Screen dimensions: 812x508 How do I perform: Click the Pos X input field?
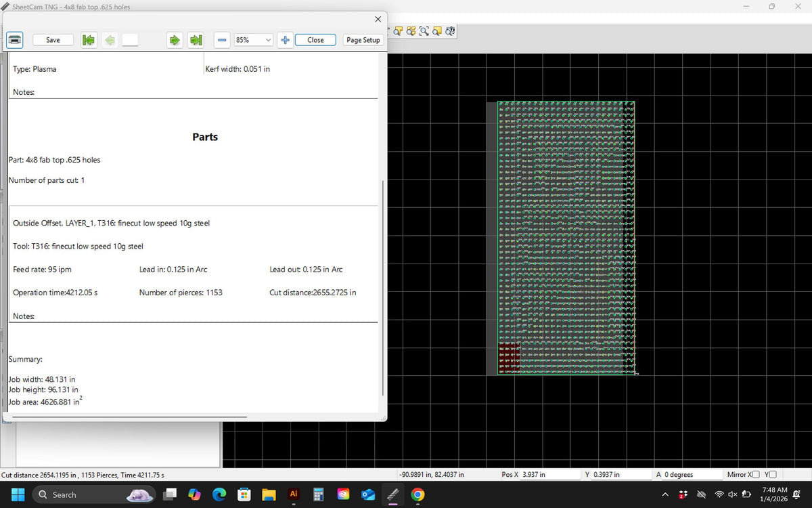pos(551,474)
